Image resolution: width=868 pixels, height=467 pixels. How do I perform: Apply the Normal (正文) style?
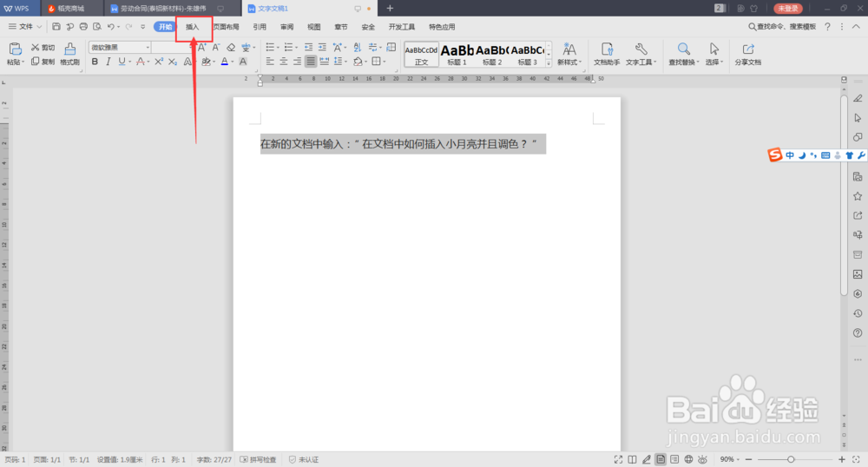coord(421,54)
